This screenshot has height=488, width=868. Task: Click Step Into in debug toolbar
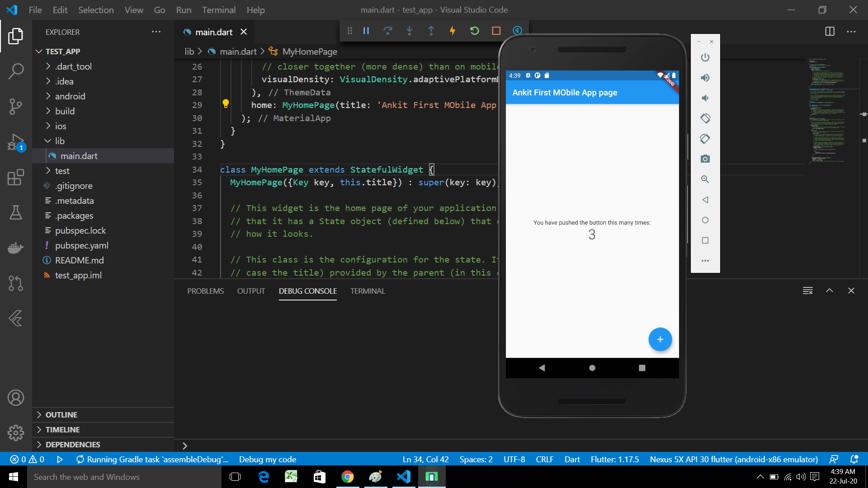[x=410, y=31]
